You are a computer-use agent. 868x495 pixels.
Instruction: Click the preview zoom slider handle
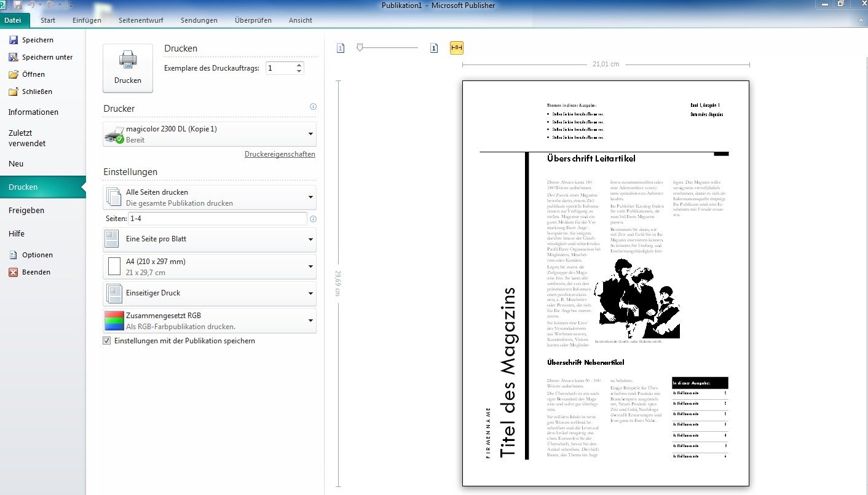360,47
